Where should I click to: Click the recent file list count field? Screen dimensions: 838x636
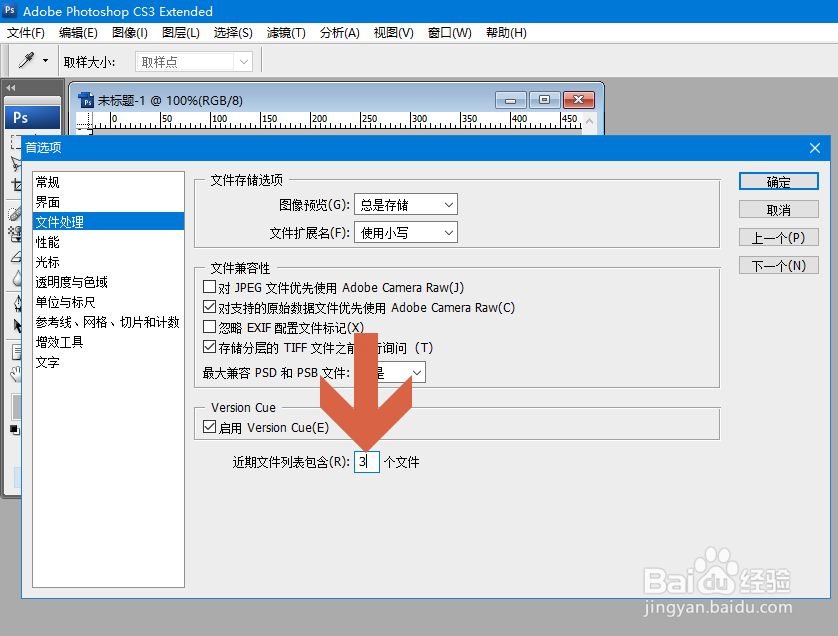(x=365, y=461)
